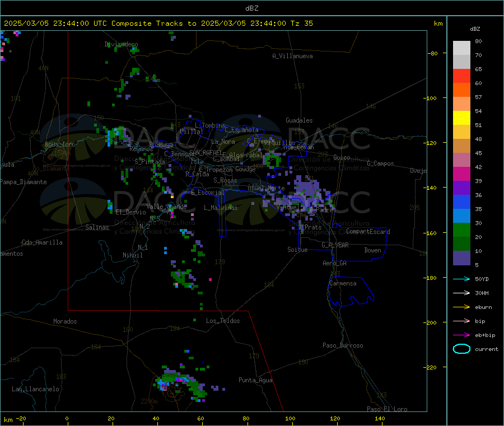This screenshot has height=426, width=504.
Task: Click the dBZ title at top
Action: click(x=251, y=8)
